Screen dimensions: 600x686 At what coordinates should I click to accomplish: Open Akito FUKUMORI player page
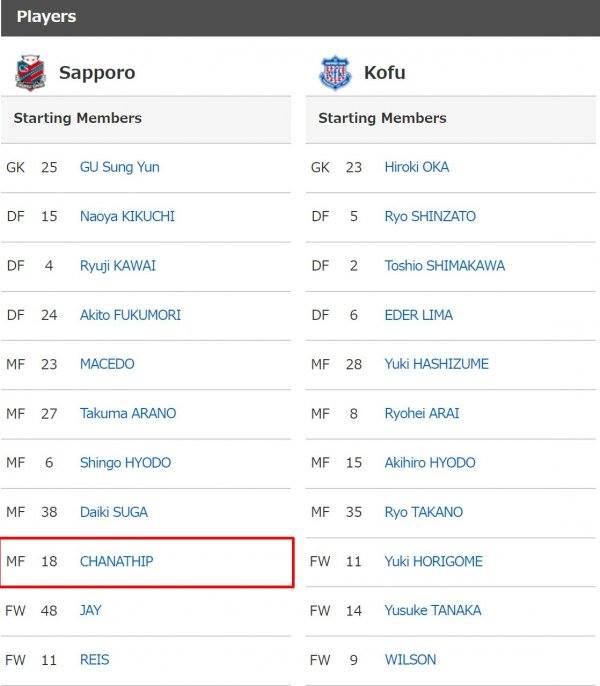coord(130,315)
